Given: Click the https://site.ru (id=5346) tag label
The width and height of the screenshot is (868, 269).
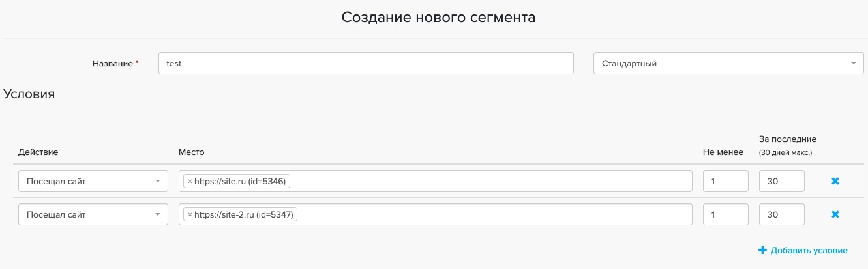Looking at the screenshot, I should coord(241,182).
